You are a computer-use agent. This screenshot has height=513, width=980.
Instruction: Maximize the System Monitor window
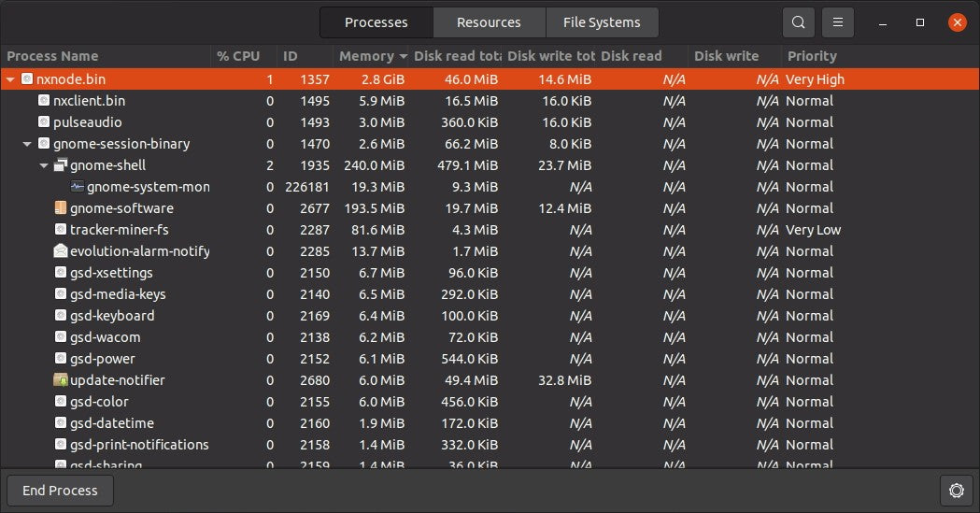click(x=920, y=22)
